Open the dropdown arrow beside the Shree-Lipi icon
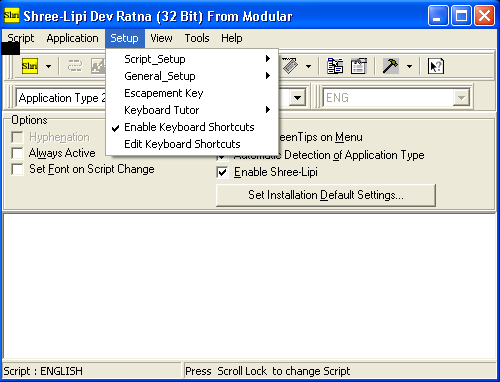The width and height of the screenshot is (500, 382). 48,66
